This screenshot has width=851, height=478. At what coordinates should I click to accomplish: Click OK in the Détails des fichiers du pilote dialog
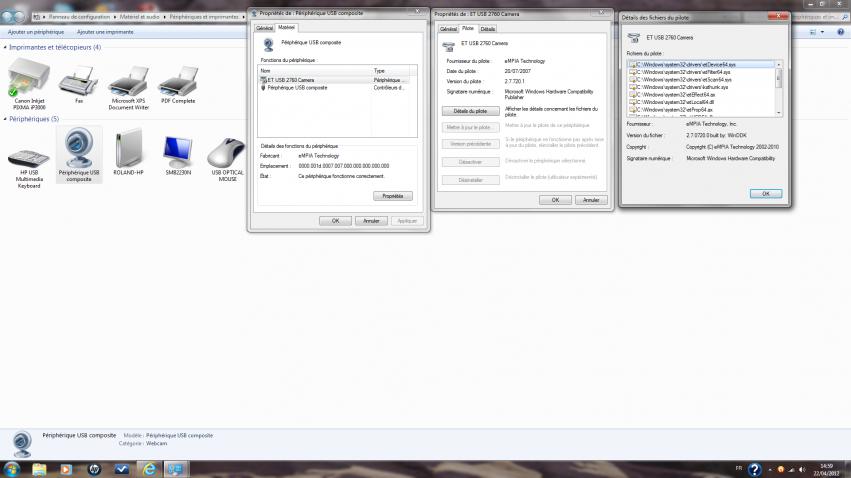(x=765, y=194)
